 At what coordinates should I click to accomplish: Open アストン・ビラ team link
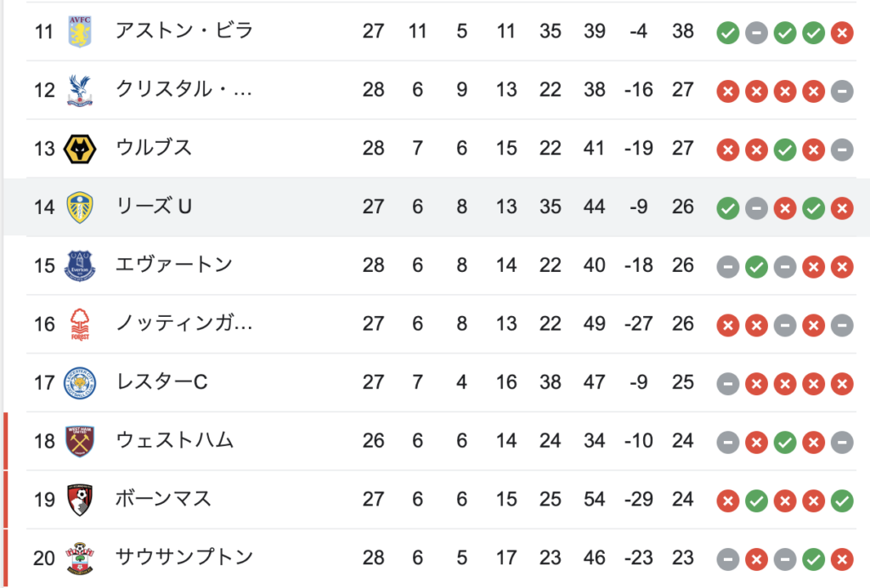point(184,31)
